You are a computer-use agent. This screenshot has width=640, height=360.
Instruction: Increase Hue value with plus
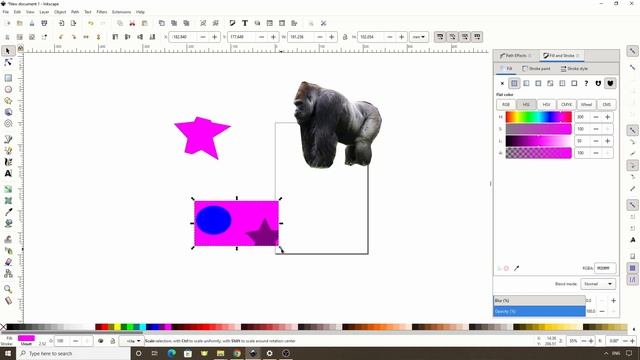(x=607, y=117)
